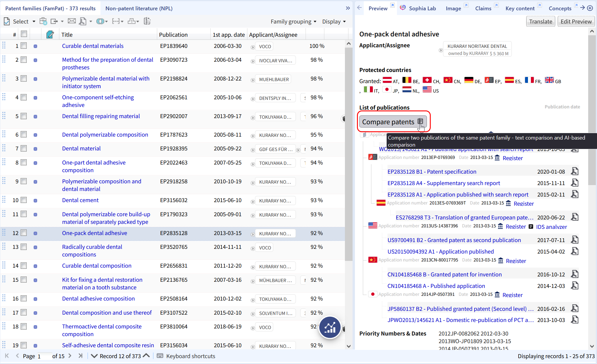Click the Select document icon in the toolbar

[6, 21]
